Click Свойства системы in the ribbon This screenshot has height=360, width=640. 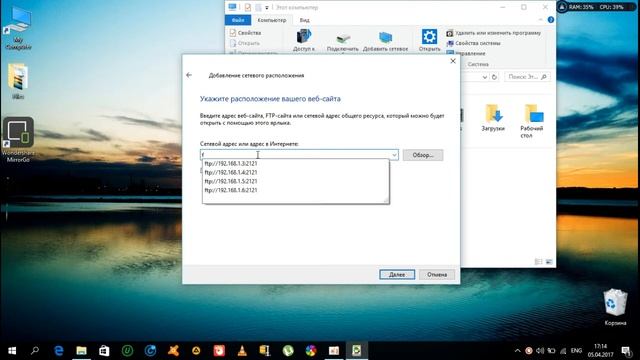click(473, 43)
